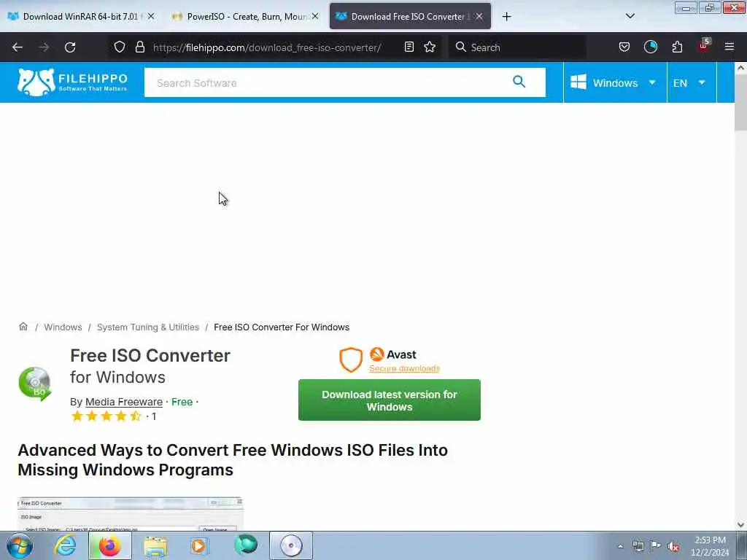Image resolution: width=747 pixels, height=560 pixels.
Task: Go to the Windows breadcrumb link
Action: click(x=63, y=327)
